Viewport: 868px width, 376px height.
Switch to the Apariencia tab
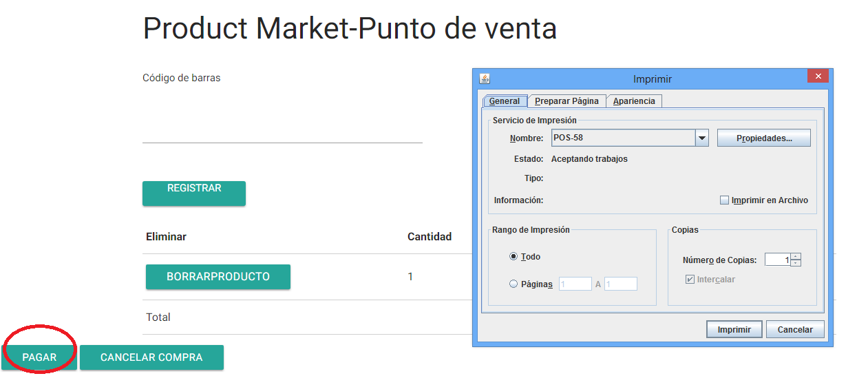pyautogui.click(x=634, y=101)
